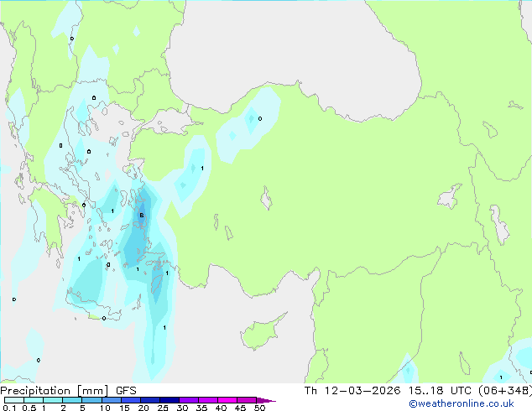Click the 'Th 12-03-2026' date text
532x411 pixels.
[352, 391]
